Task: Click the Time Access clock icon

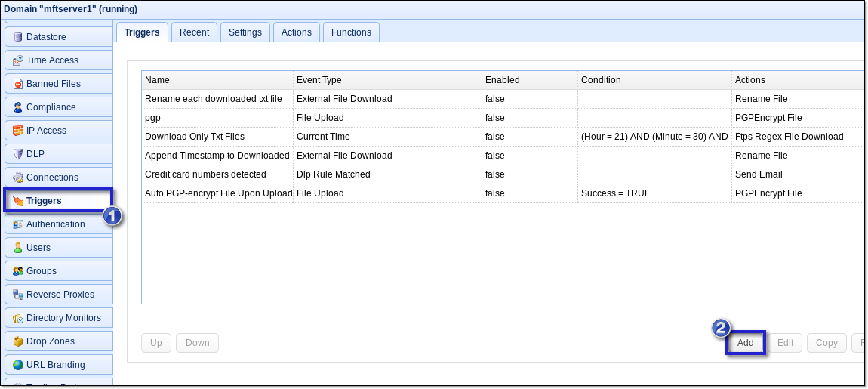Action: 18,60
